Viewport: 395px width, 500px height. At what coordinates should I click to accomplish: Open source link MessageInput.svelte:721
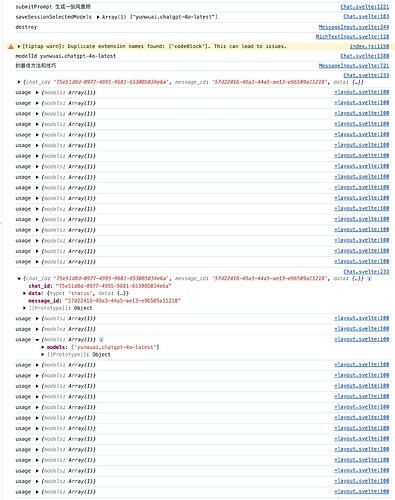point(354,66)
